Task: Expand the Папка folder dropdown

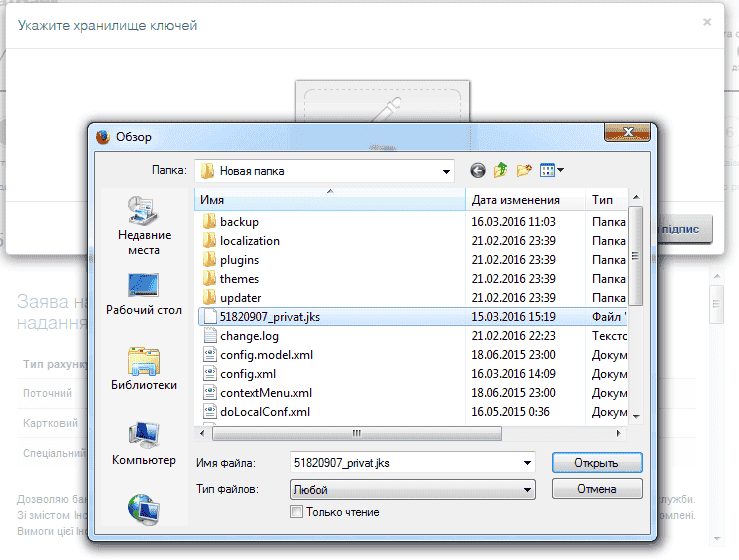Action: point(446,171)
